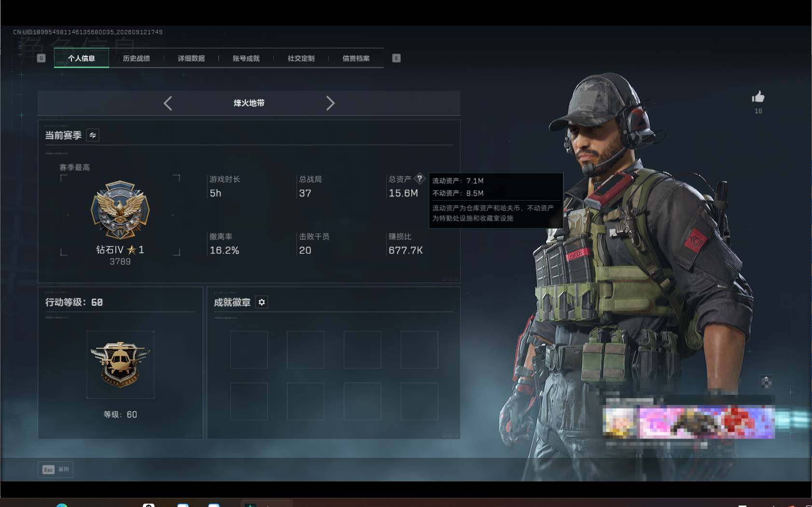Click the 赛季最高 label
The image size is (812, 507).
click(x=74, y=167)
